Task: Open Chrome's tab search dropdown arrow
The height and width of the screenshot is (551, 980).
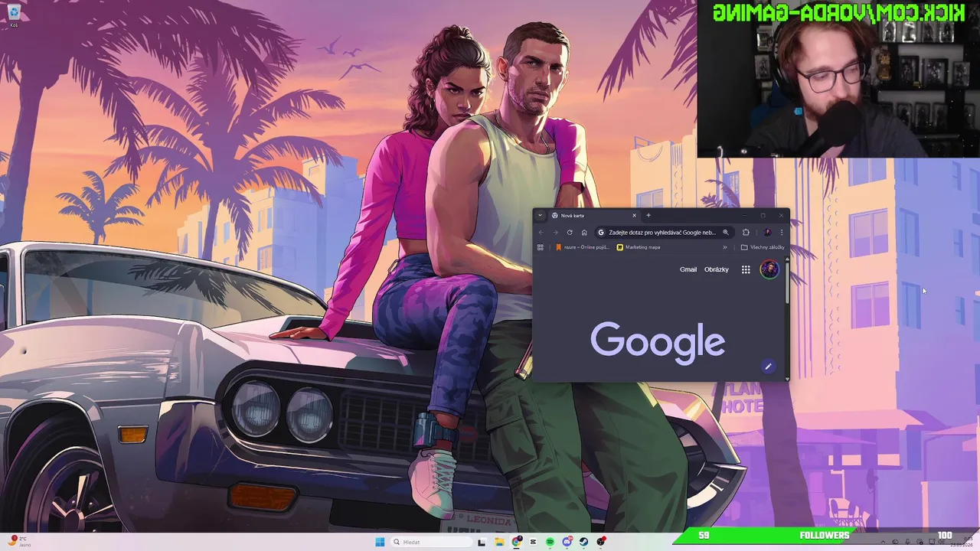Action: pyautogui.click(x=540, y=215)
